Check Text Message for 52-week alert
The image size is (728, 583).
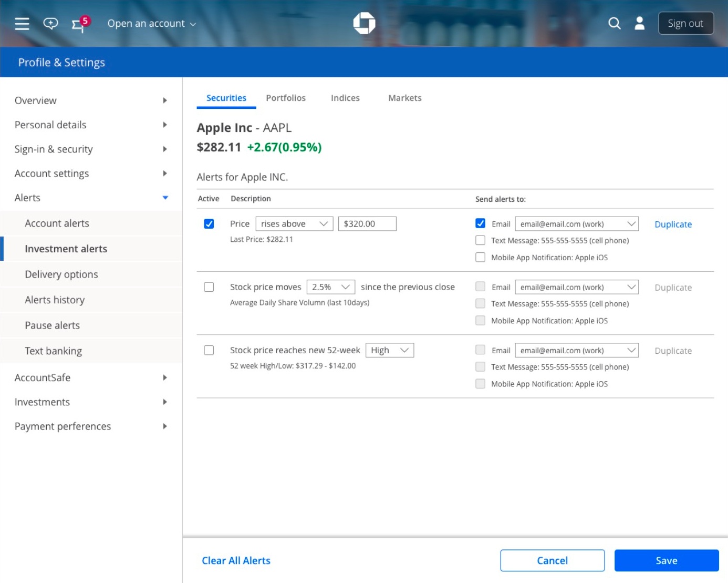(480, 366)
